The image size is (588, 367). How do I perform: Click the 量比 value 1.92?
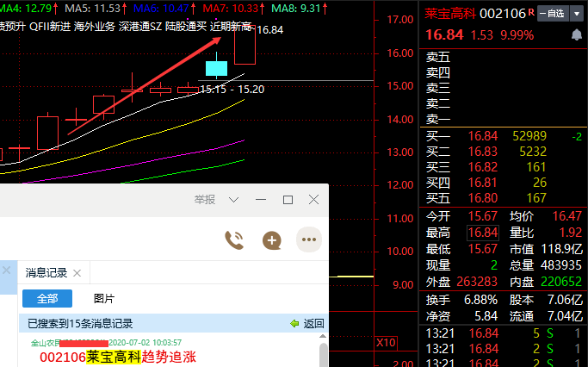tap(571, 233)
